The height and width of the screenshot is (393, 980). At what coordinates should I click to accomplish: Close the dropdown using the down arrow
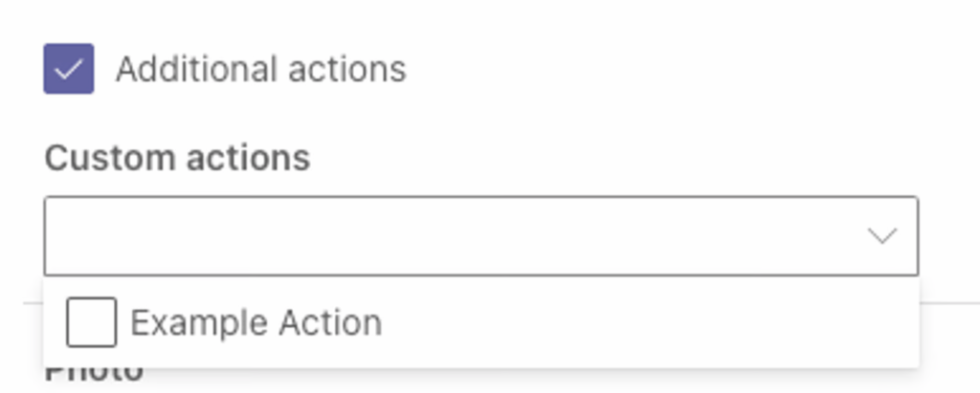(881, 235)
